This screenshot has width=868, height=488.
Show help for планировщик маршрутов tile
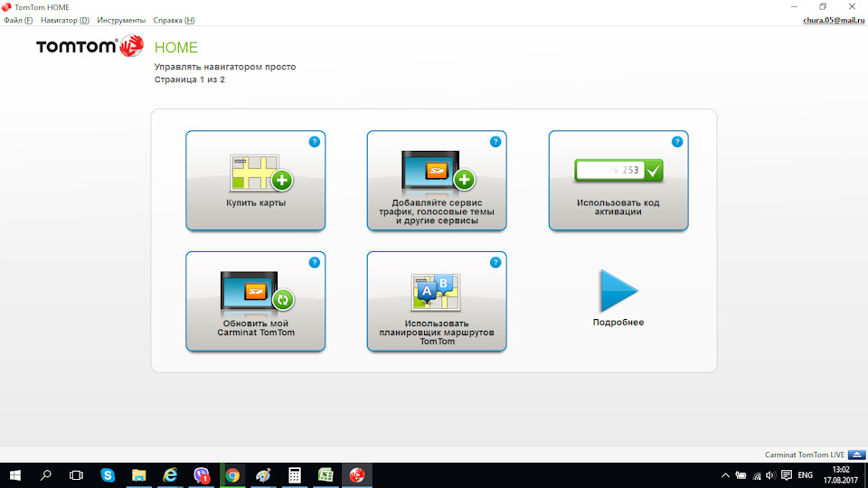495,262
